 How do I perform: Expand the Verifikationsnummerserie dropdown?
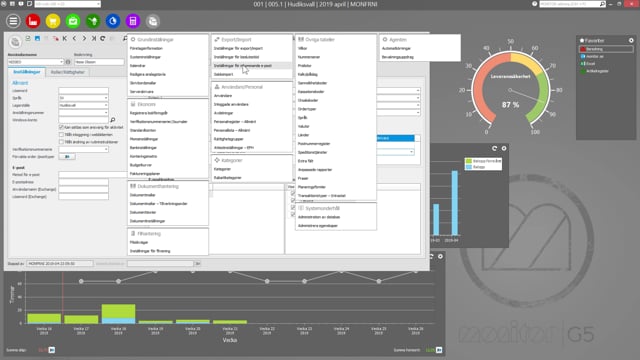click(106, 149)
